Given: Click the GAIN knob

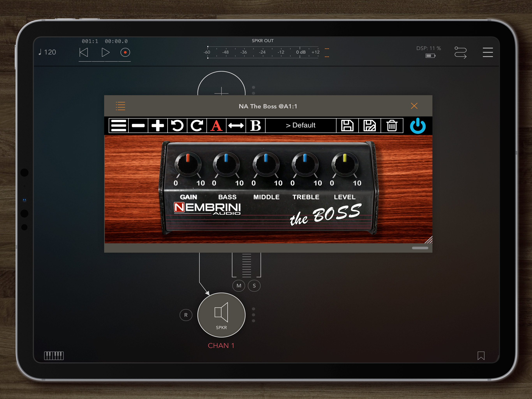Looking at the screenshot, I should point(188,165).
